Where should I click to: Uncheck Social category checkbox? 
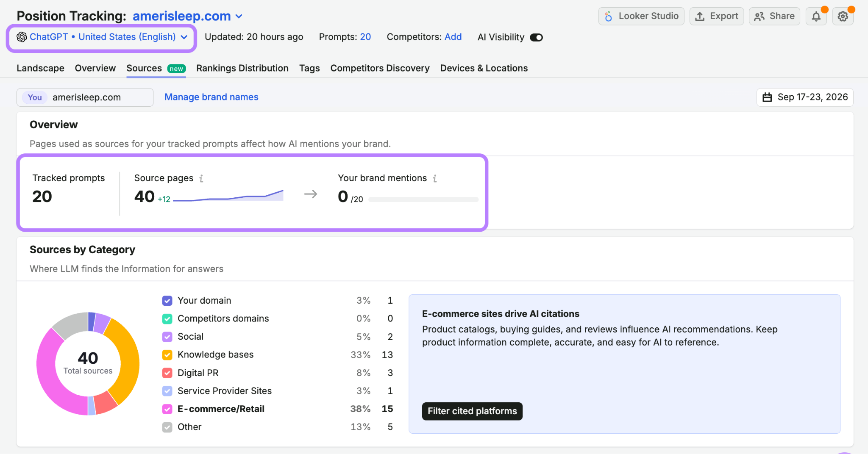167,337
